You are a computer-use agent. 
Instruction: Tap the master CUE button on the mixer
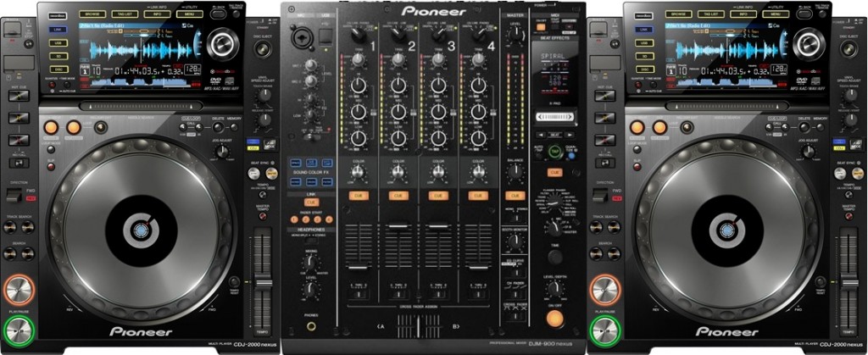click(515, 195)
